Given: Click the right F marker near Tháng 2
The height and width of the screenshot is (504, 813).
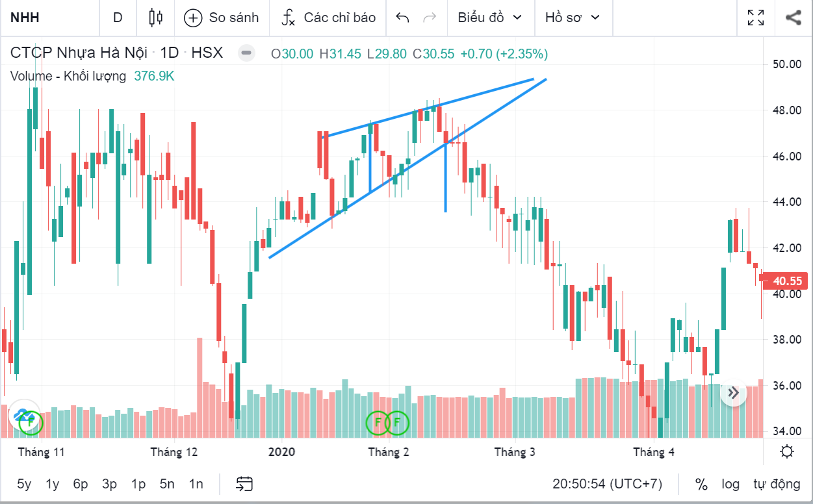Looking at the screenshot, I should 397,423.
